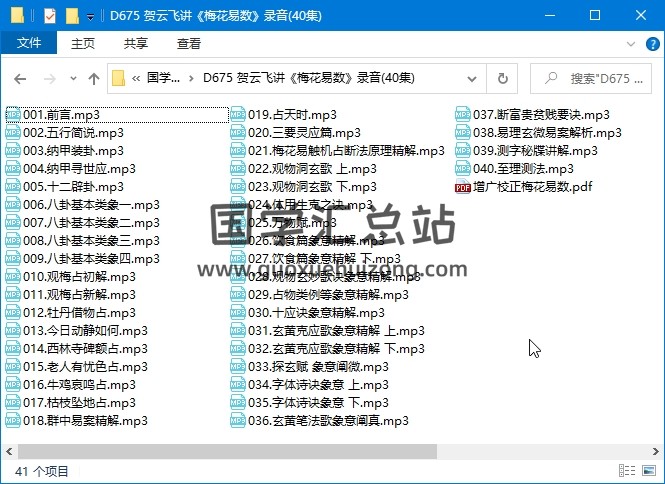Viewport: 665px width, 484px height.
Task: Expand the ribbon with the chevron
Action: point(631,44)
